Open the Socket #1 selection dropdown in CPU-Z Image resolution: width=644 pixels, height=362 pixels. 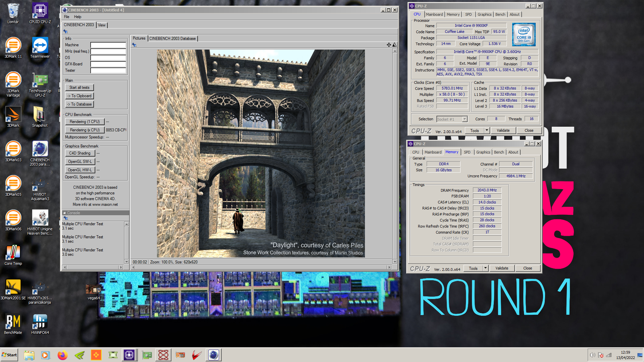click(x=465, y=119)
